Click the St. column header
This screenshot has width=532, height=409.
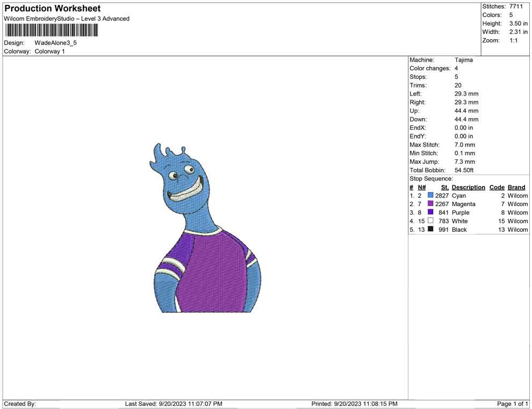click(445, 187)
